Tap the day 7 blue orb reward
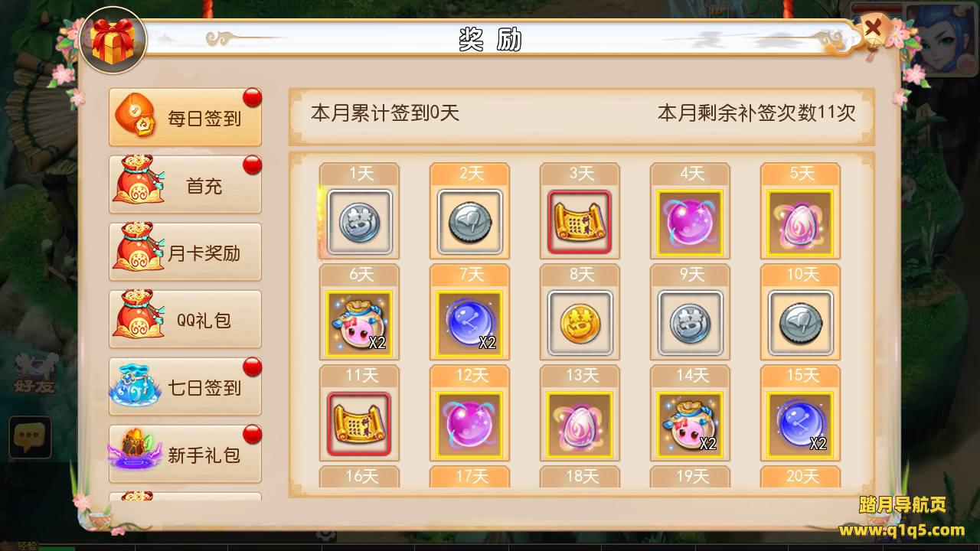This screenshot has height=551, width=980. [469, 324]
